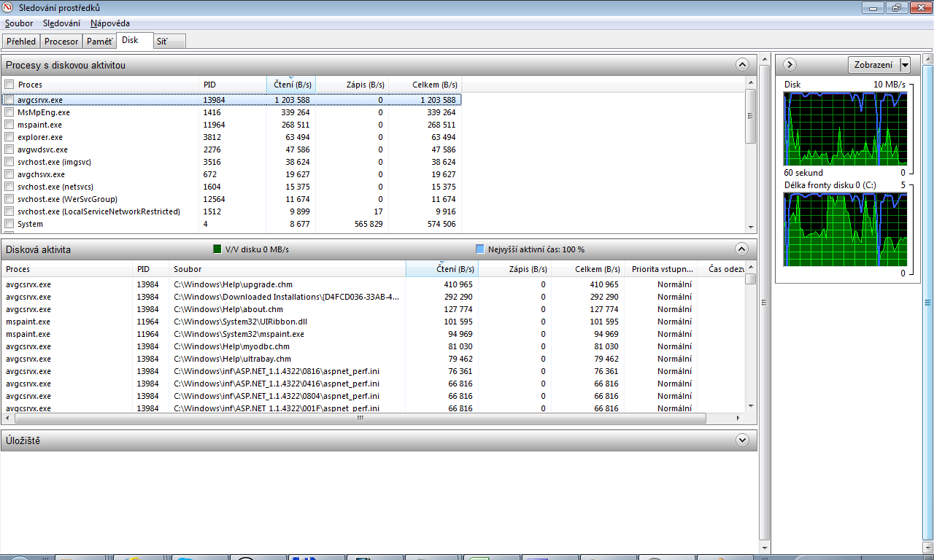Select the upgrade.chm row in disk activity
The height and width of the screenshot is (560, 934).
(x=233, y=284)
